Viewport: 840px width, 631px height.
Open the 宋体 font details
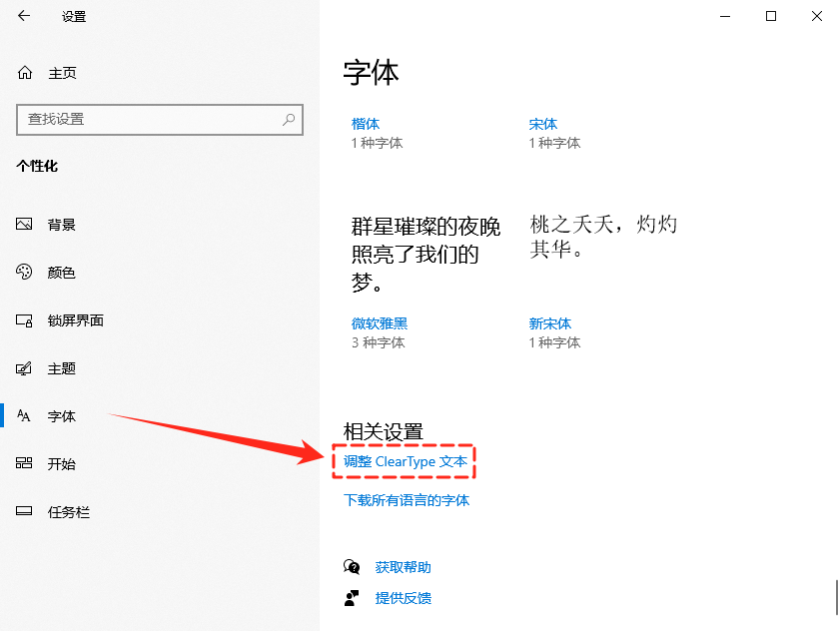pyautogui.click(x=542, y=123)
